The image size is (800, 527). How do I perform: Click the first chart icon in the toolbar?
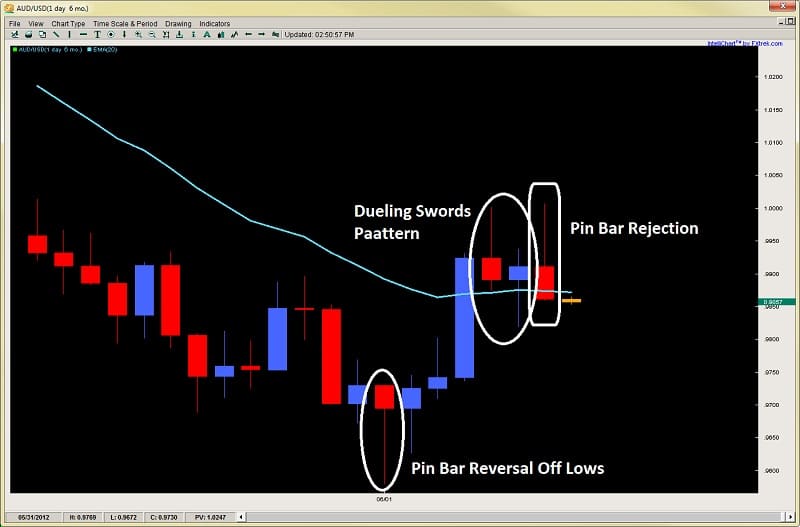click(x=15, y=35)
